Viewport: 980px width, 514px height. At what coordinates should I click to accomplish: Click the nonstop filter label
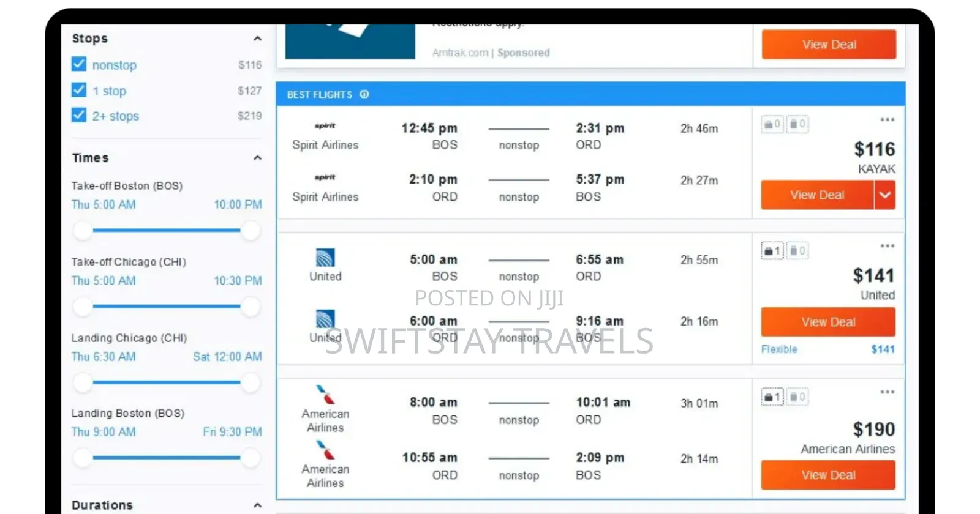pyautogui.click(x=115, y=65)
